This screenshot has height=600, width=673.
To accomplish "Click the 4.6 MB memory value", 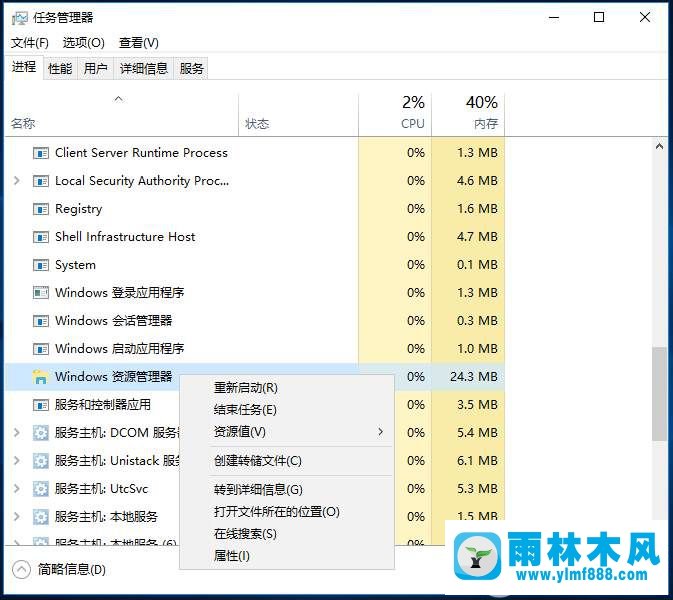I will (477, 181).
